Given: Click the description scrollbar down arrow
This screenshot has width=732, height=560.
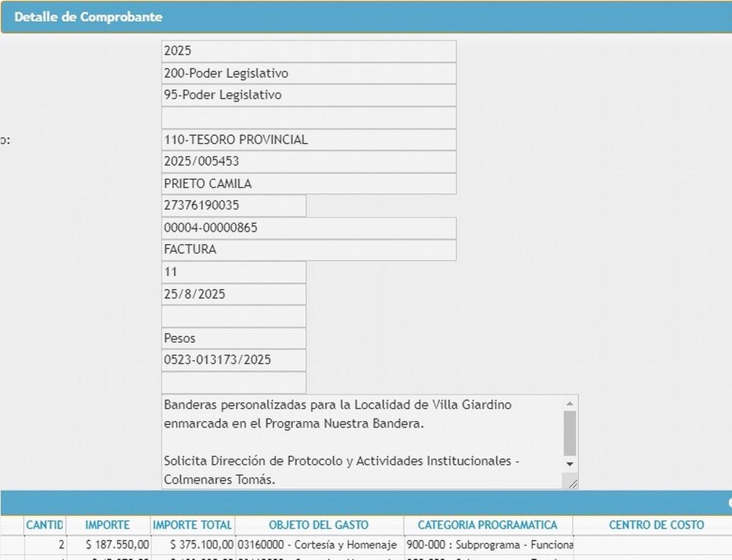Looking at the screenshot, I should tap(570, 464).
